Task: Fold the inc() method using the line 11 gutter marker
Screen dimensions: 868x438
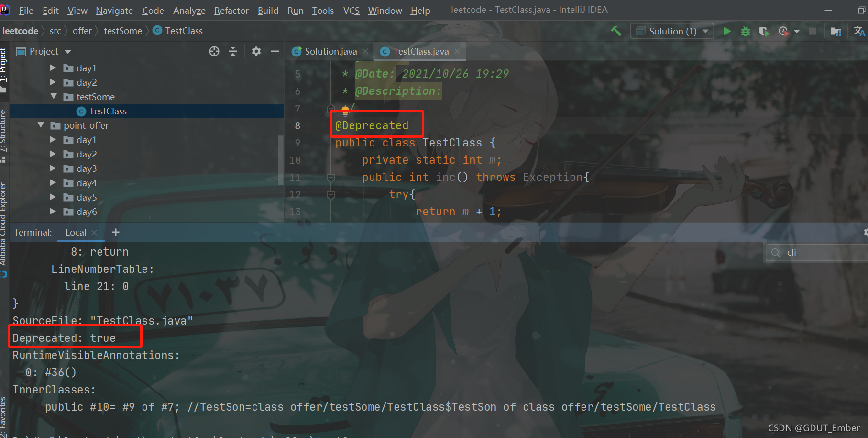Action: pos(331,178)
